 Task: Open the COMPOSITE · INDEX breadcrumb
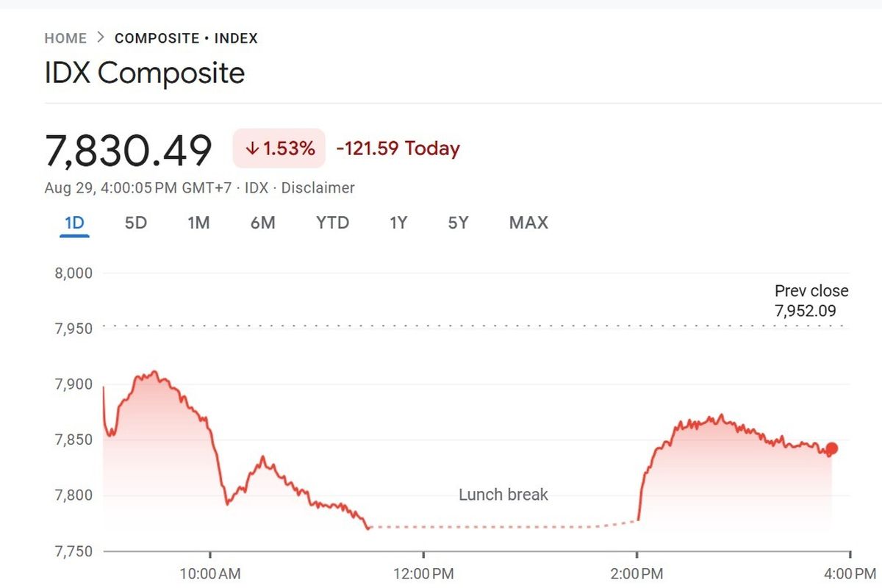click(186, 38)
